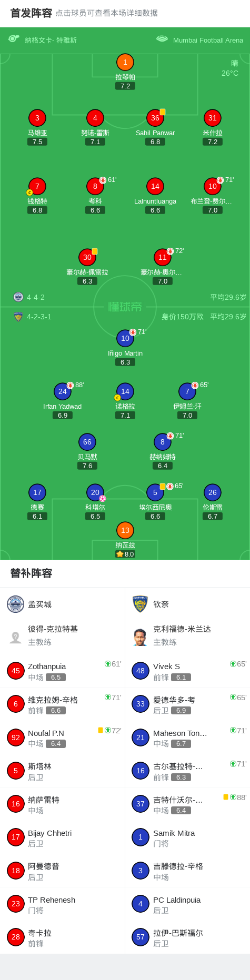Viewport: 250px width, 980px height.
Task: Select Sahil Panwar number 36 icon
Action: coord(155,118)
